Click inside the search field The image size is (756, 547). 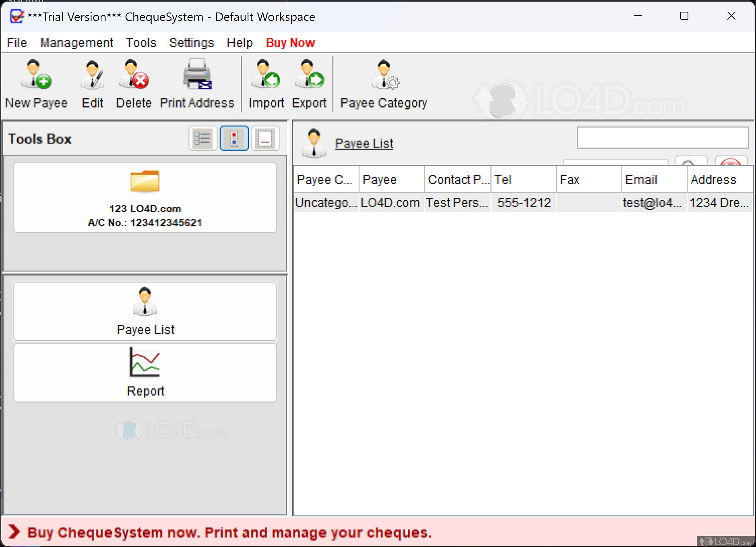tap(662, 137)
